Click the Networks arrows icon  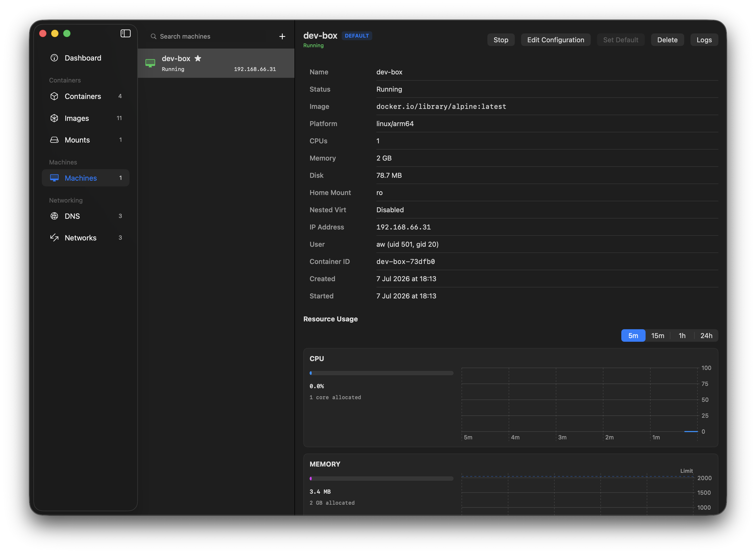tap(54, 238)
